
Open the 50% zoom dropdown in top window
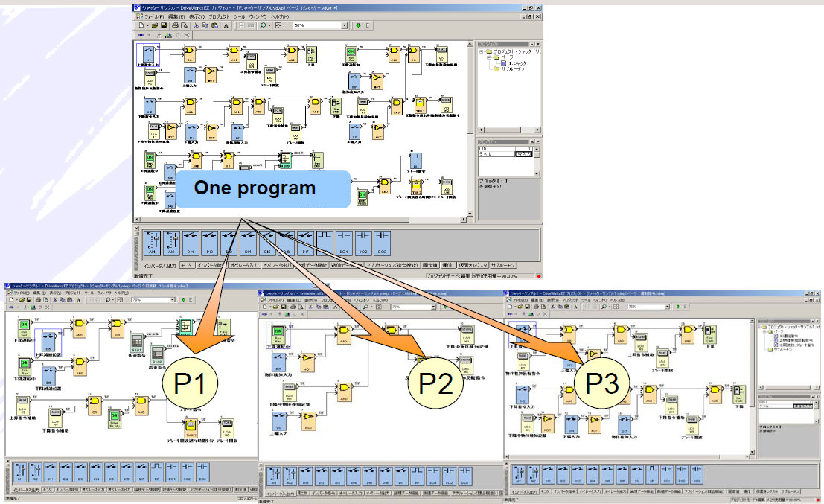coord(345,25)
